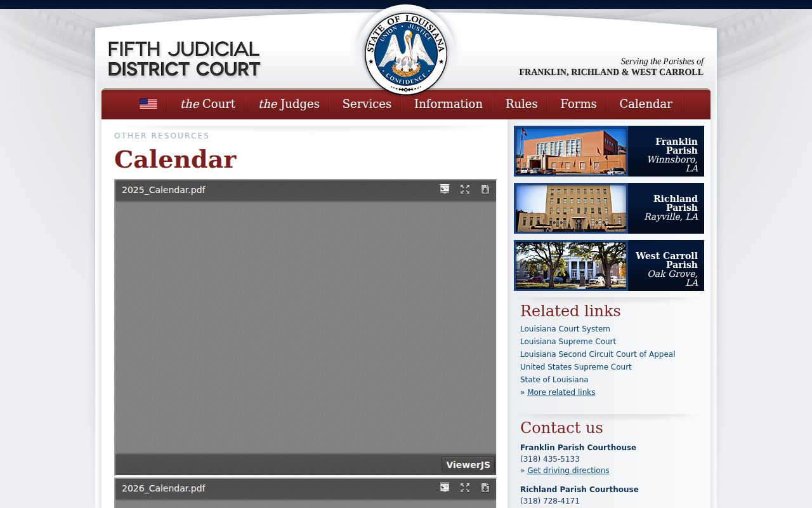Select the Franklin Parish Winnsboro banner
Image resolution: width=812 pixels, height=508 pixels.
click(x=609, y=151)
